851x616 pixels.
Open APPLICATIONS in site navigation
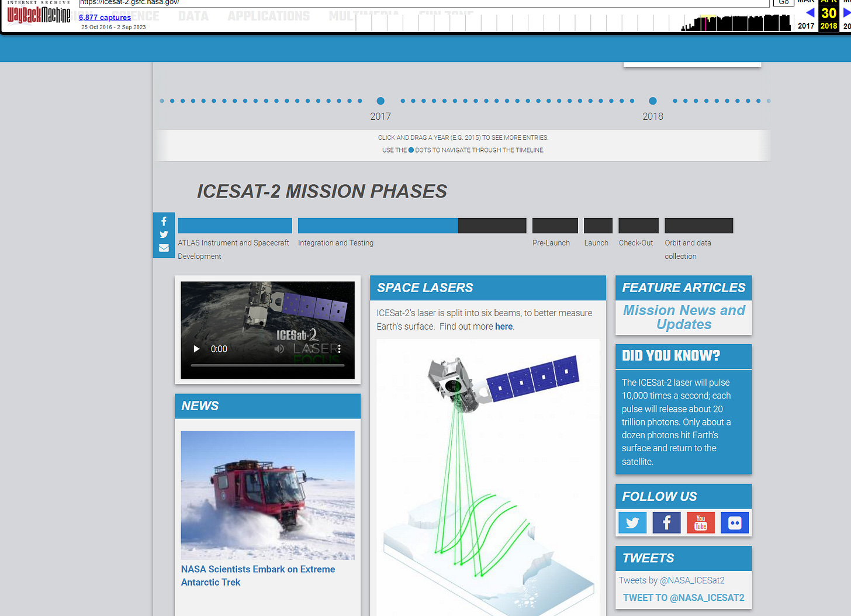click(269, 16)
